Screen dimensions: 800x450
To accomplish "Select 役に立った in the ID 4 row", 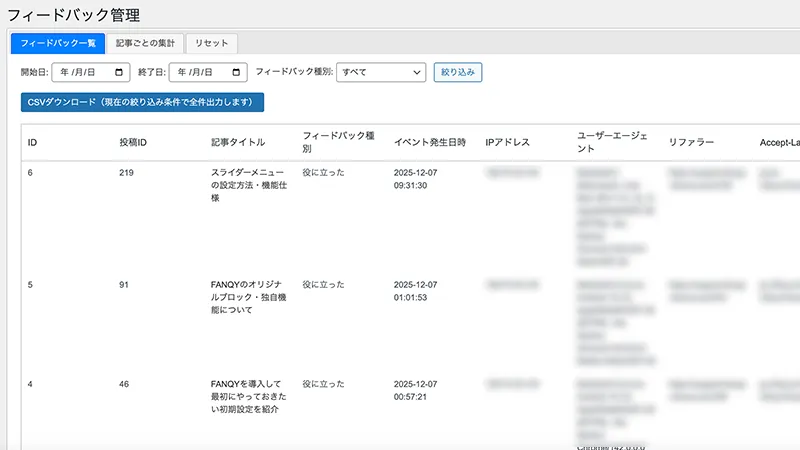I will [323, 384].
